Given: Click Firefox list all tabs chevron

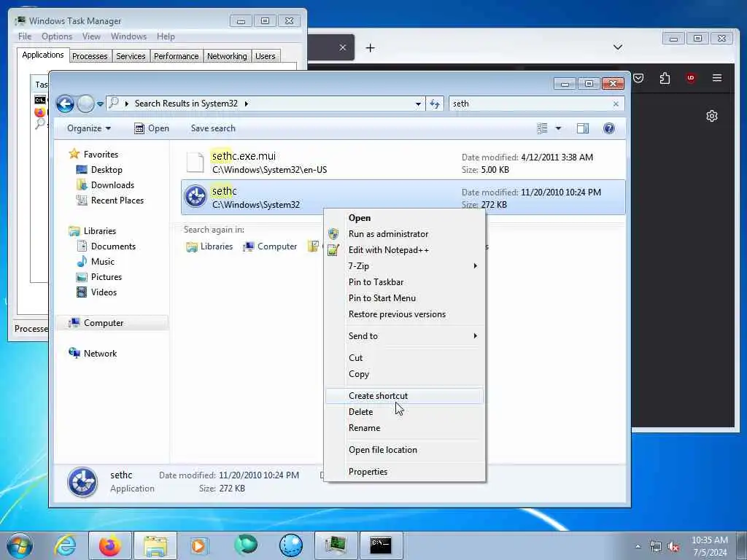Looking at the screenshot, I should [618, 47].
